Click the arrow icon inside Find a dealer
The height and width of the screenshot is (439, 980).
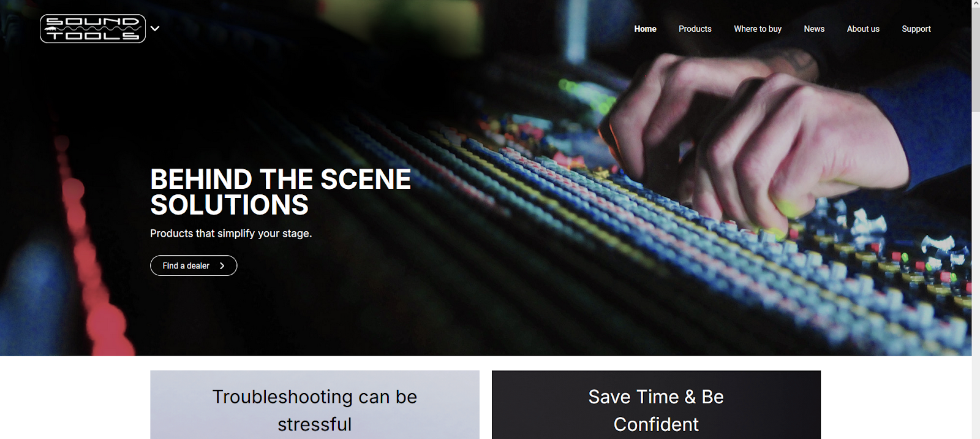(x=222, y=265)
